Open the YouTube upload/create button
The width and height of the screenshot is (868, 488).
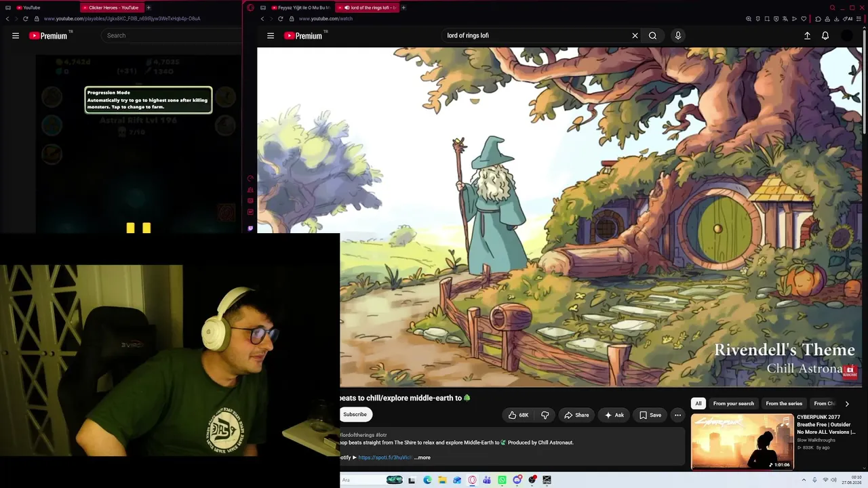(807, 36)
